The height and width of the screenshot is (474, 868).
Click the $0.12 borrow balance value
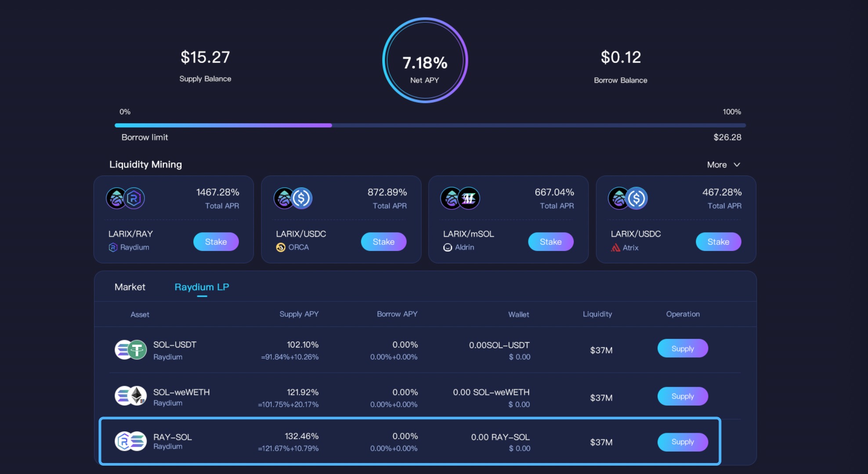pyautogui.click(x=621, y=57)
